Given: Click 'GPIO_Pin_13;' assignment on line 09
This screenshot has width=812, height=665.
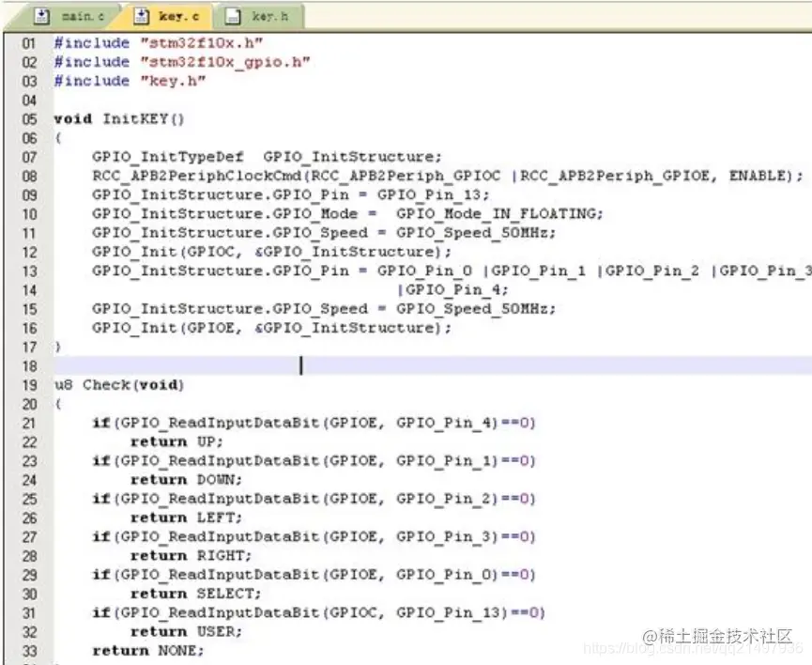Looking at the screenshot, I should click(433, 194).
